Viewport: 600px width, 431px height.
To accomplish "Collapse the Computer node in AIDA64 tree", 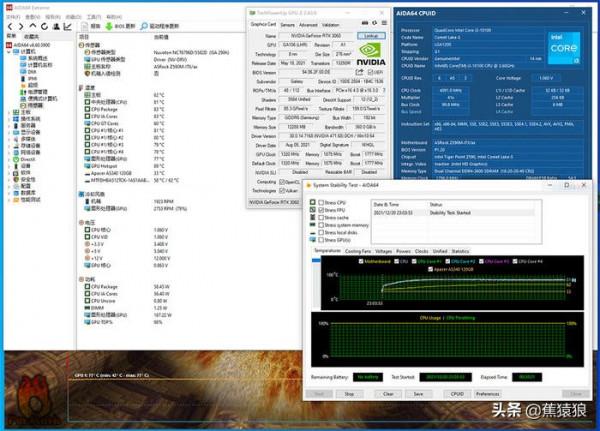I will coord(9,51).
